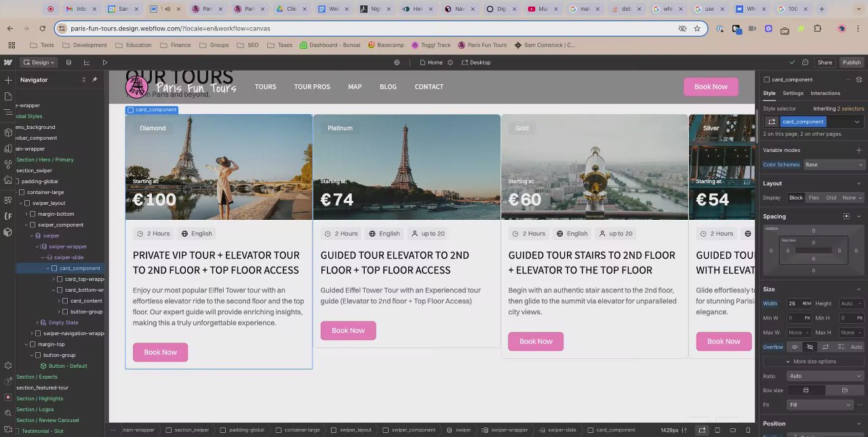Viewport: 868px width, 437px height.
Task: Open the Color Schemes Base dropdown
Action: [x=833, y=165]
